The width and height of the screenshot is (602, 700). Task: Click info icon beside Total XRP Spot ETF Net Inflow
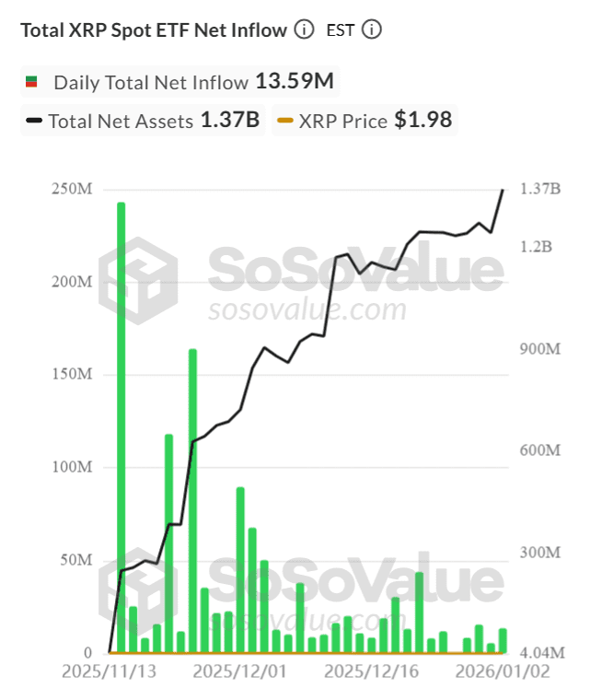304,30
